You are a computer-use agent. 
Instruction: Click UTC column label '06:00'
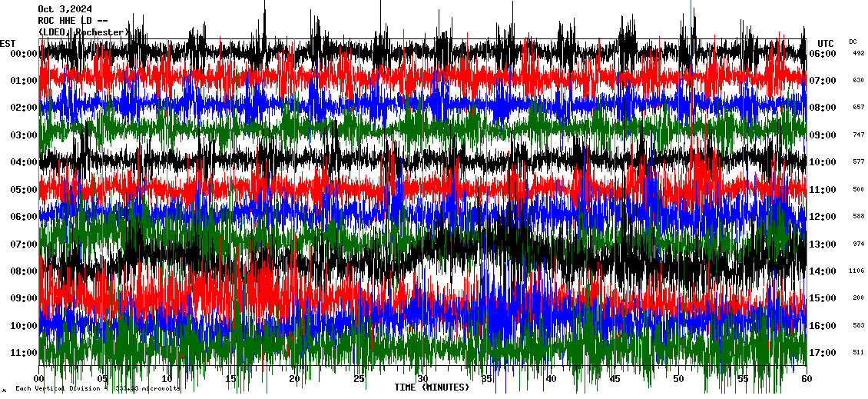click(x=823, y=53)
